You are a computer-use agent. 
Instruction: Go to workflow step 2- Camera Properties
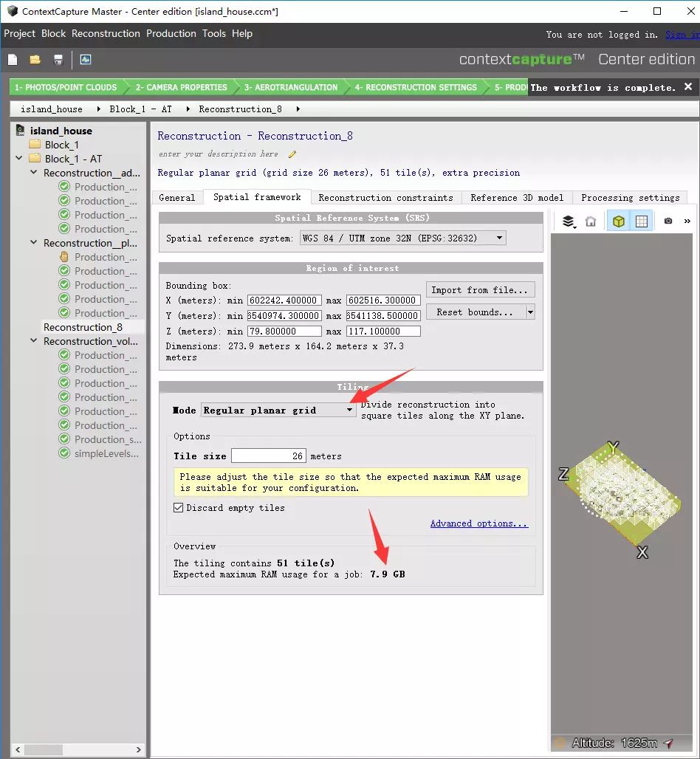click(x=181, y=87)
